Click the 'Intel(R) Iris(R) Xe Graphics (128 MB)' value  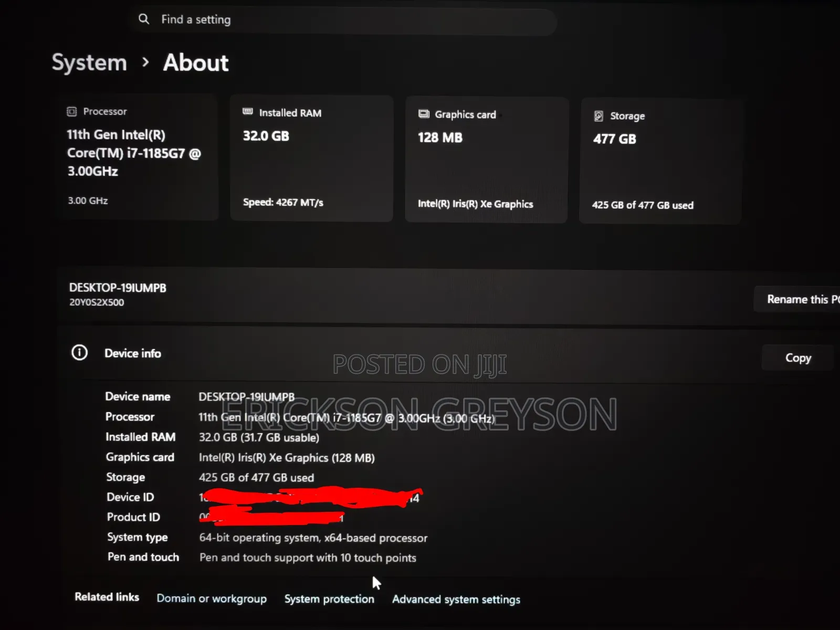[x=287, y=458]
